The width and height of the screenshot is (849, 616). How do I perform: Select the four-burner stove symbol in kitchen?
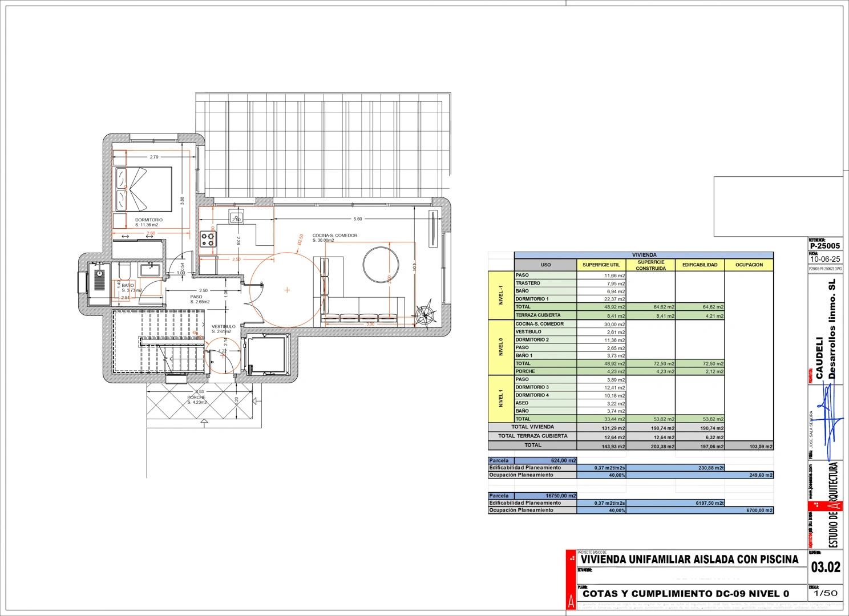tap(208, 239)
